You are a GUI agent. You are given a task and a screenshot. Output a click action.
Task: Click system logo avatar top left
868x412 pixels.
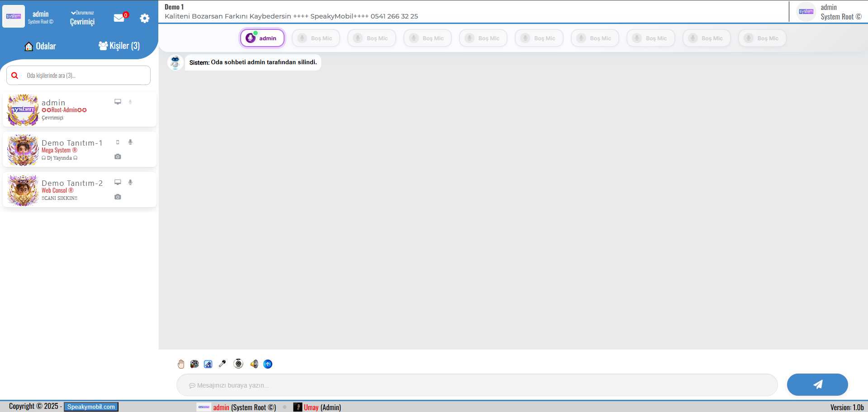pyautogui.click(x=14, y=16)
